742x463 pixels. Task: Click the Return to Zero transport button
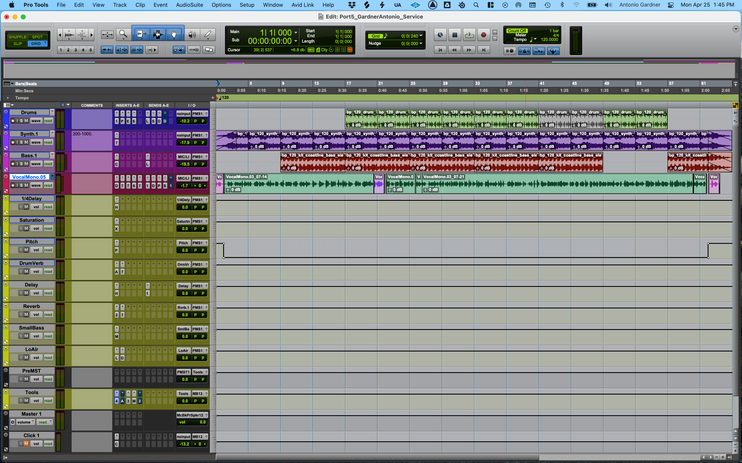tap(440, 49)
